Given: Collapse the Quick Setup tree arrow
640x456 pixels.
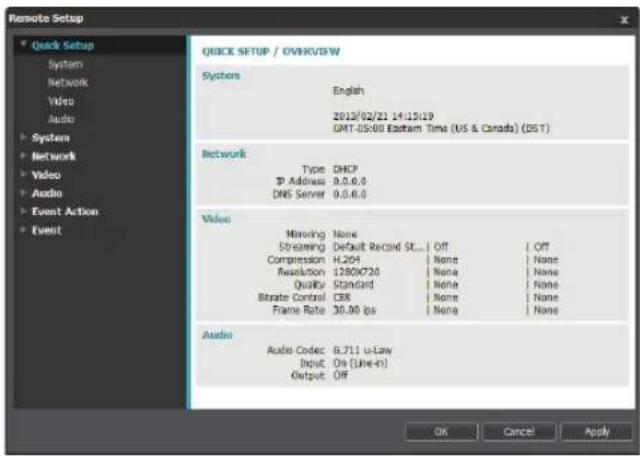Looking at the screenshot, I should click(24, 44).
